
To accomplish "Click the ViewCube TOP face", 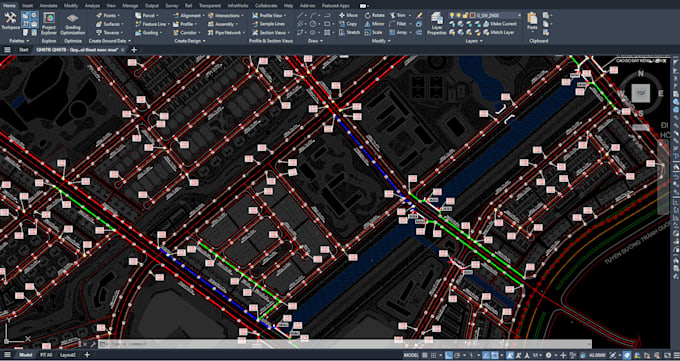I will (641, 93).
